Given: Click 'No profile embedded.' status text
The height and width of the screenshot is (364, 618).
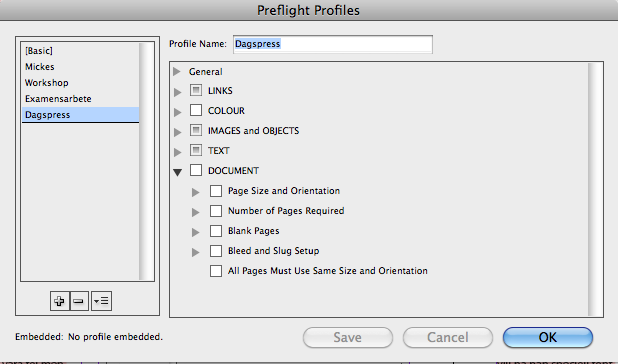Looking at the screenshot, I should [115, 337].
